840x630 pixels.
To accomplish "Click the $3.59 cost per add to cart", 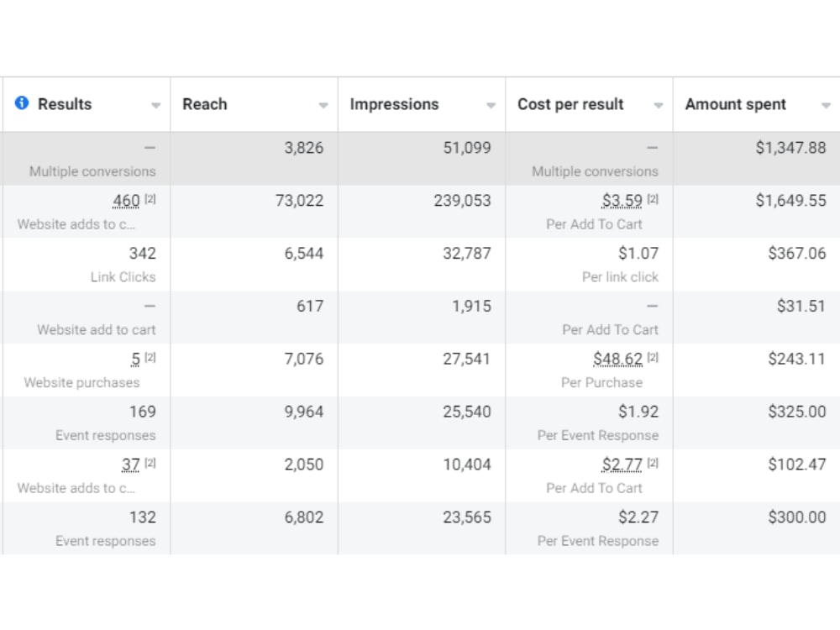I will pyautogui.click(x=622, y=201).
